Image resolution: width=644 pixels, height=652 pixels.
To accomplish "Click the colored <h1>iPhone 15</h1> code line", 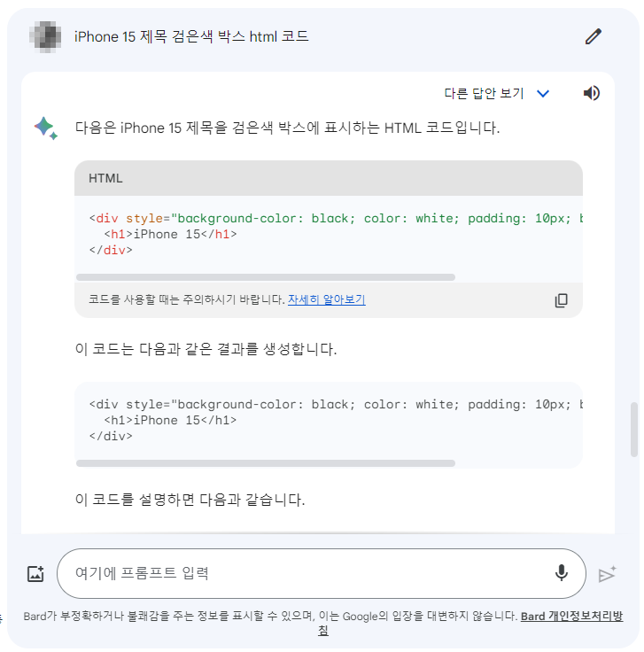I will click(x=170, y=234).
